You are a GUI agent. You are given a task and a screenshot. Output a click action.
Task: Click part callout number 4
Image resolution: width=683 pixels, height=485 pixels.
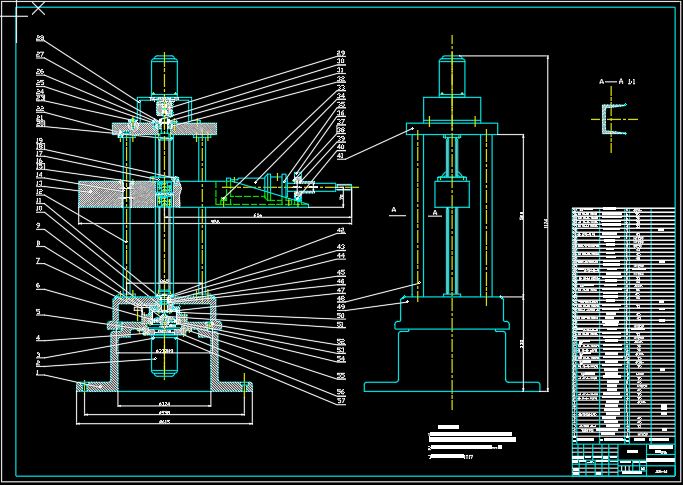[38, 338]
